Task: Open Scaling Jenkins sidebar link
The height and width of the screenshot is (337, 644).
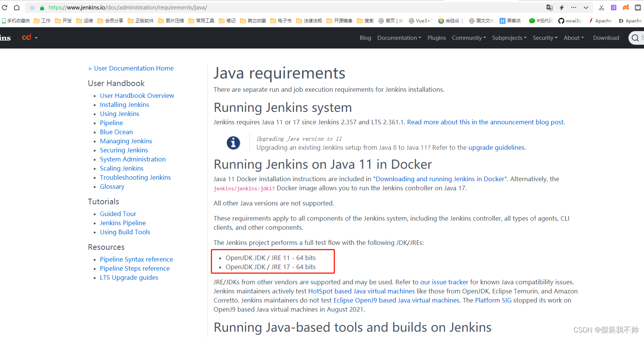Action: click(x=122, y=168)
